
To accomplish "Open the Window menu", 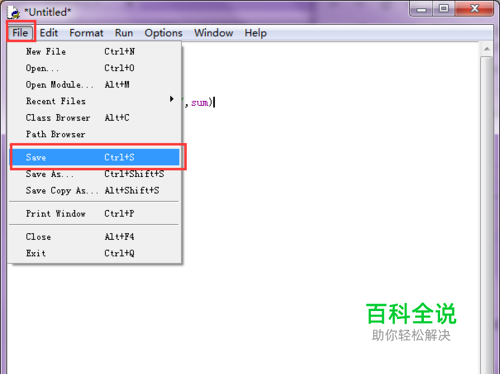I will click(x=214, y=33).
